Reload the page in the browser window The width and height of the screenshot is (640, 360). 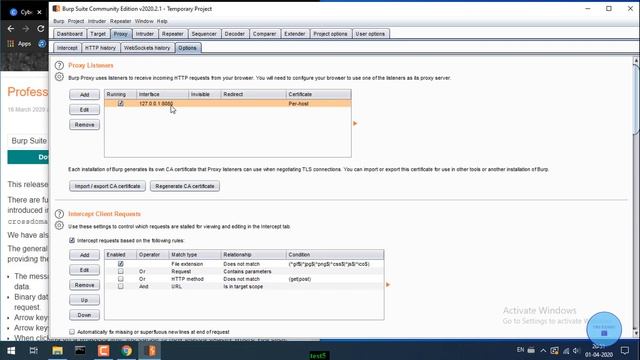[x=40, y=29]
